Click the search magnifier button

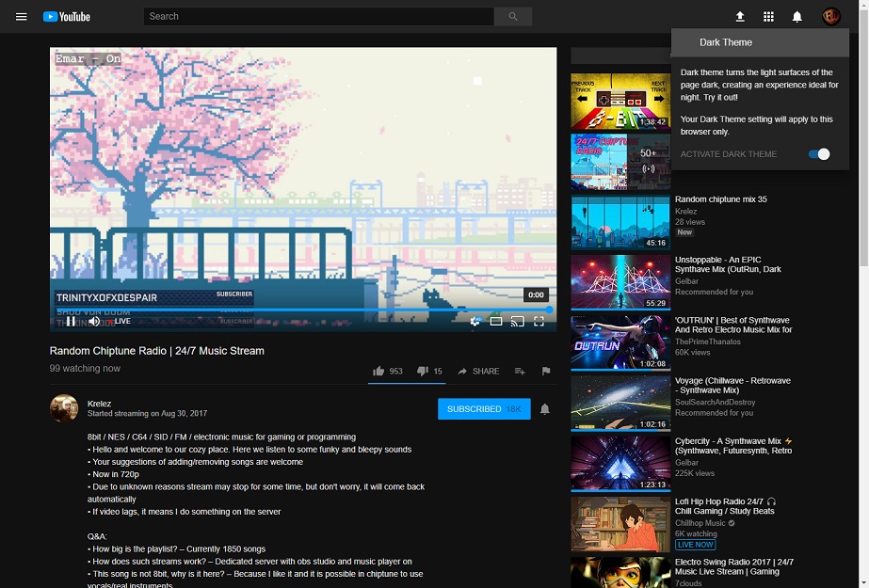tap(513, 17)
